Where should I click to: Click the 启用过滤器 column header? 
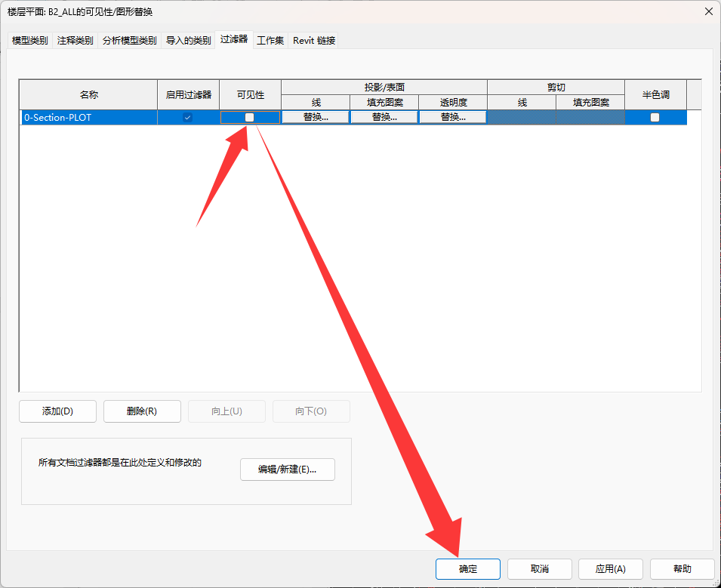click(x=189, y=94)
